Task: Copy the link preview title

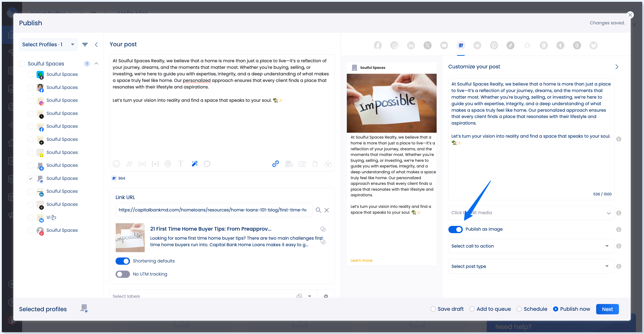Action: coord(323,229)
